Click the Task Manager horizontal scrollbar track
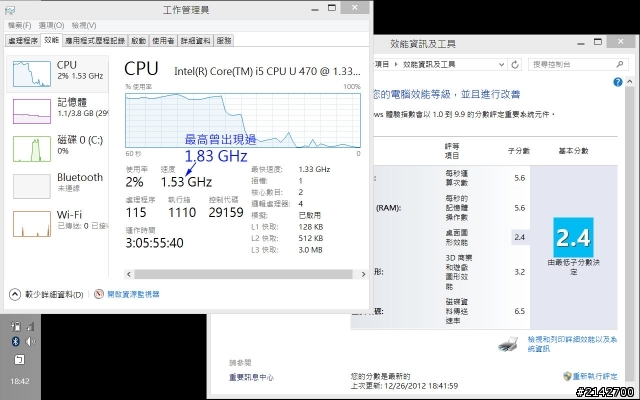Screen dimensions: 640x400 pyautogui.click(x=244, y=274)
